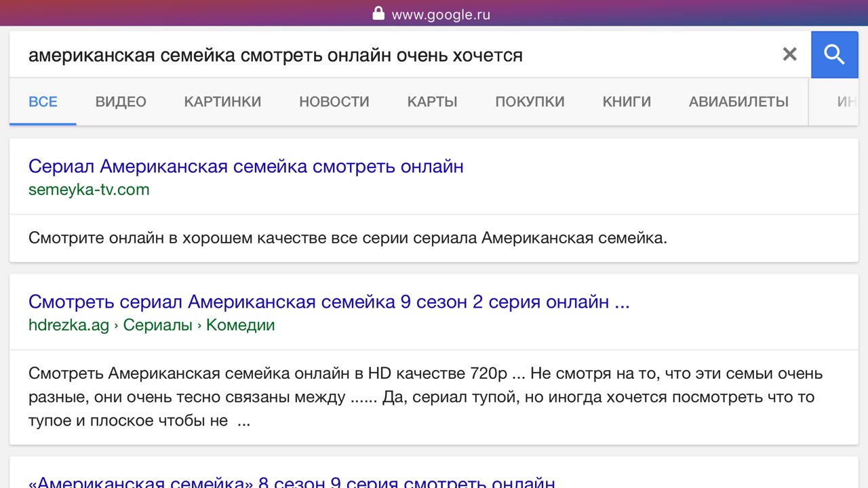Tap the blue magnifier search button
Screen dimensions: 868x488
pyautogui.click(x=834, y=54)
